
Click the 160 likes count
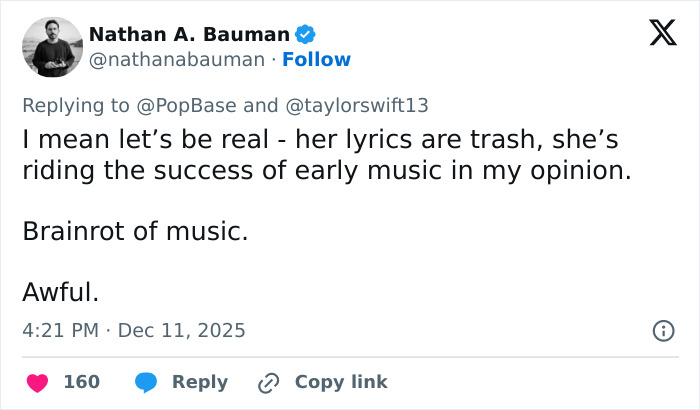click(81, 382)
